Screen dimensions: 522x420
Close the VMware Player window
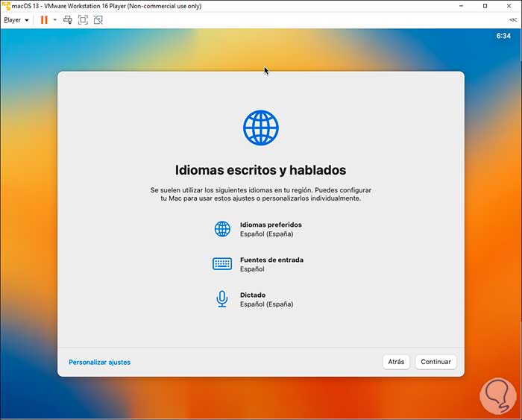[x=509, y=6]
